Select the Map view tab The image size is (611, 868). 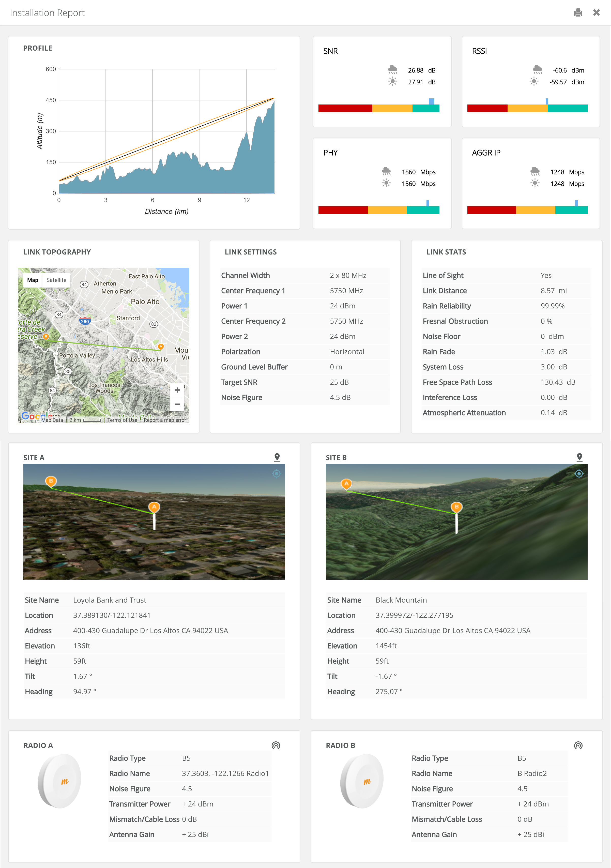click(33, 280)
